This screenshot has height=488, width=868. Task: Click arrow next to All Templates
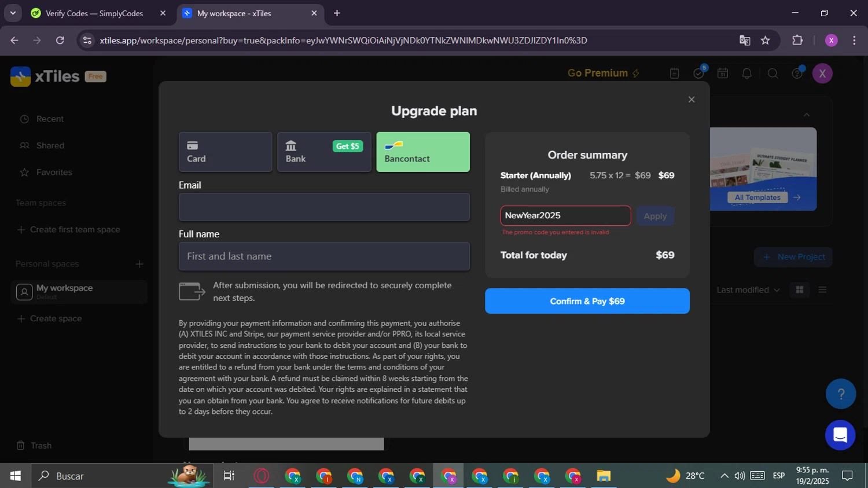pos(797,197)
